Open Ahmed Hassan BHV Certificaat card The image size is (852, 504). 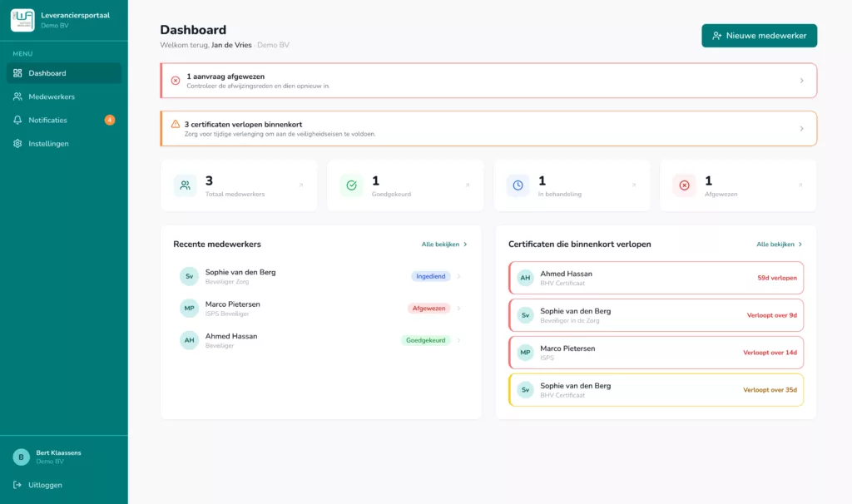pyautogui.click(x=656, y=278)
